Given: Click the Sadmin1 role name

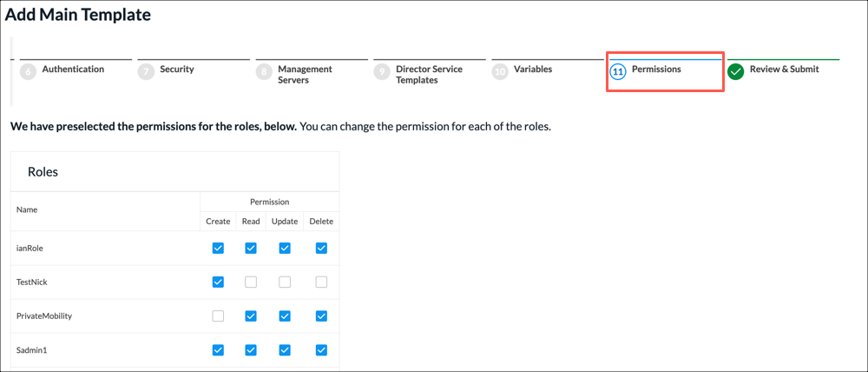Looking at the screenshot, I should 31,350.
